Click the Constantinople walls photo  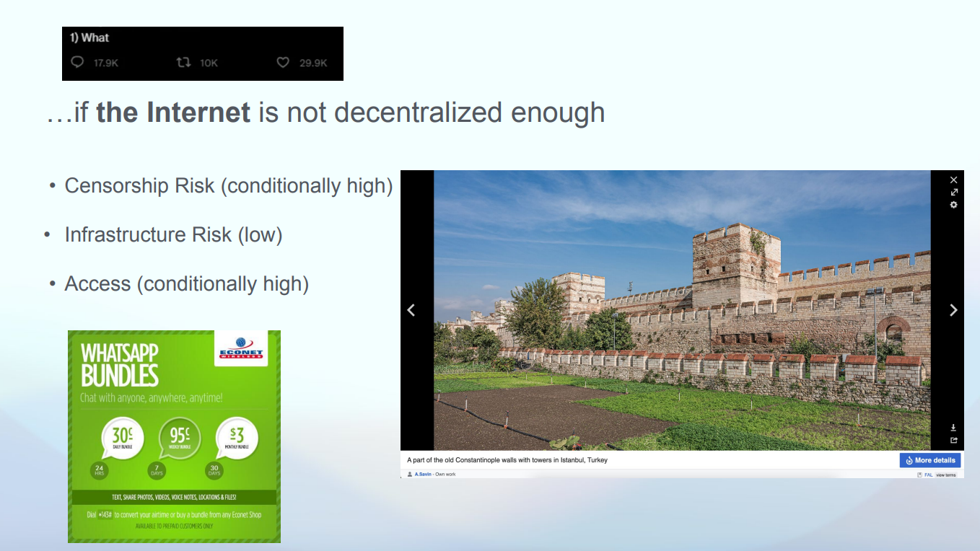coord(682,310)
